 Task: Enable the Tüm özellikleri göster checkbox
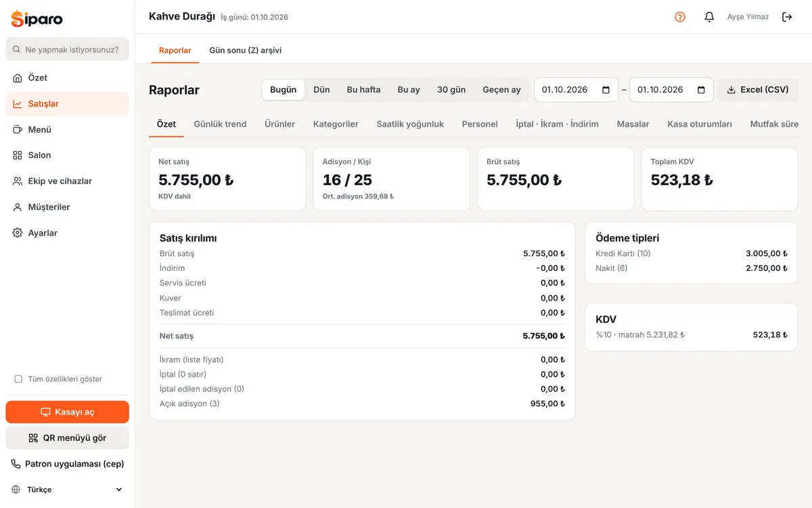[18, 379]
